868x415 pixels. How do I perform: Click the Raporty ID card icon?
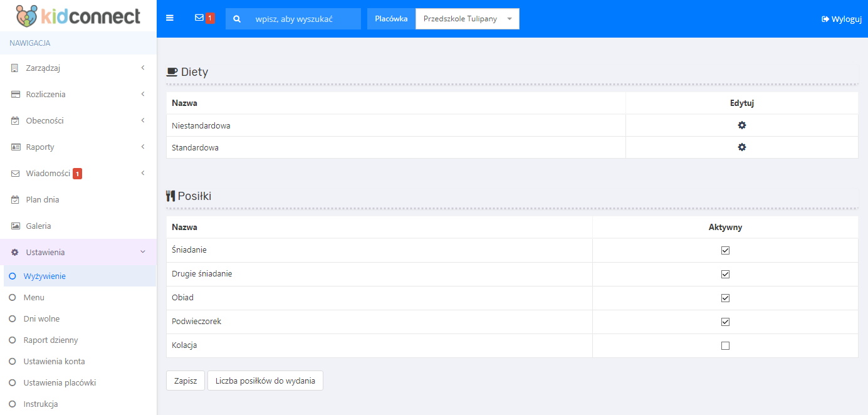(15, 147)
